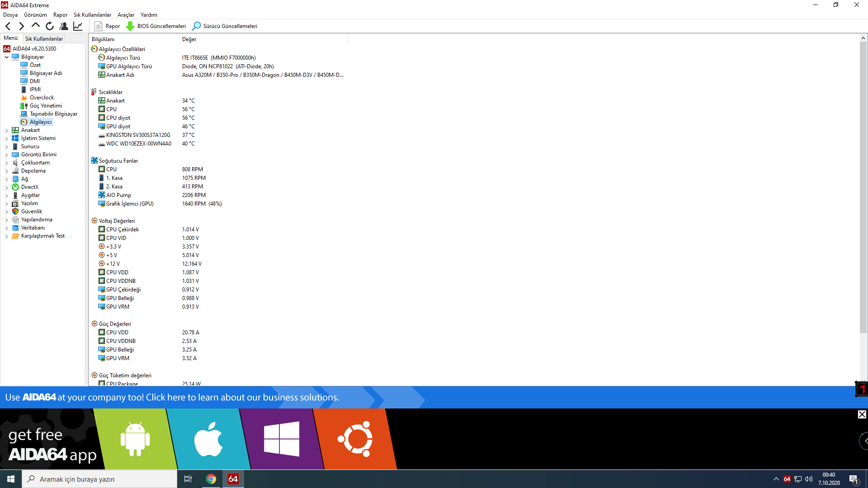This screenshot has height=488, width=868.
Task: Open the Sık Kullanılanlar menu
Action: (x=92, y=15)
